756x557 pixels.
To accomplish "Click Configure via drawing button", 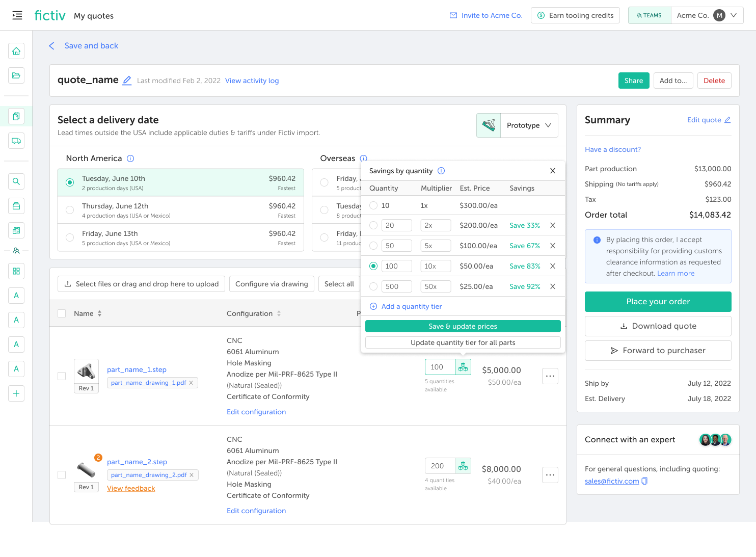I will tap(272, 284).
